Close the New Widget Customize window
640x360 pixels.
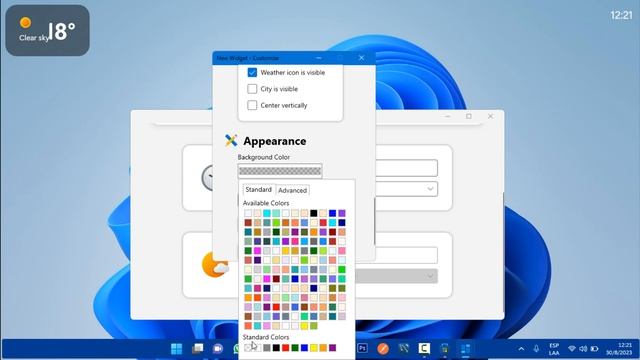(361, 58)
